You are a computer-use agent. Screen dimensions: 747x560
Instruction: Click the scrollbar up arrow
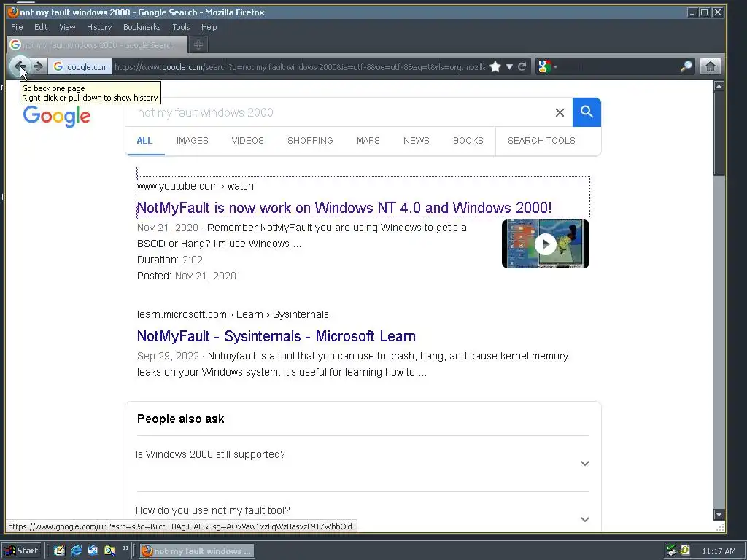(x=719, y=86)
